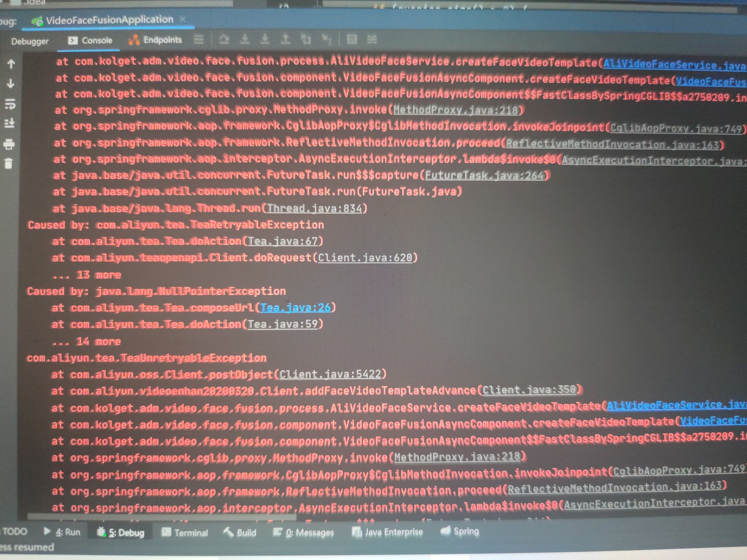
Task: Click the Down the Stack Trace arrow
Action: (11, 83)
